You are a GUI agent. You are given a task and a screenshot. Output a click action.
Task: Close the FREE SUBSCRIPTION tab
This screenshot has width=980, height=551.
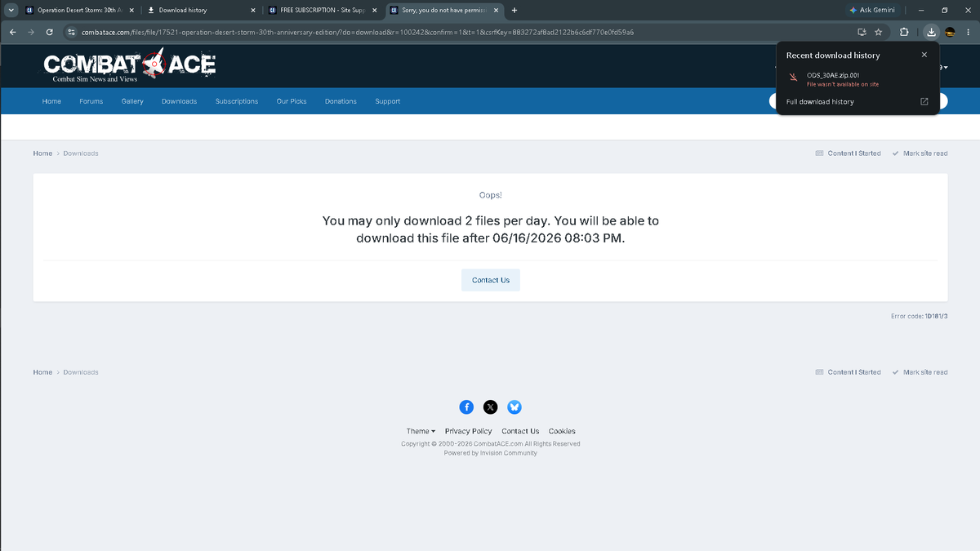(374, 10)
